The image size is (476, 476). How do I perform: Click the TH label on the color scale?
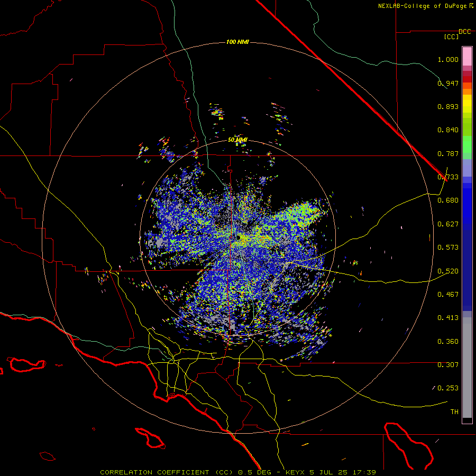click(x=454, y=412)
